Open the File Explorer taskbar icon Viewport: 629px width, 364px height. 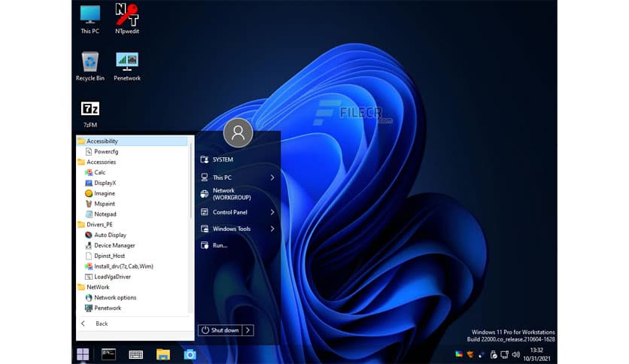[163, 354]
